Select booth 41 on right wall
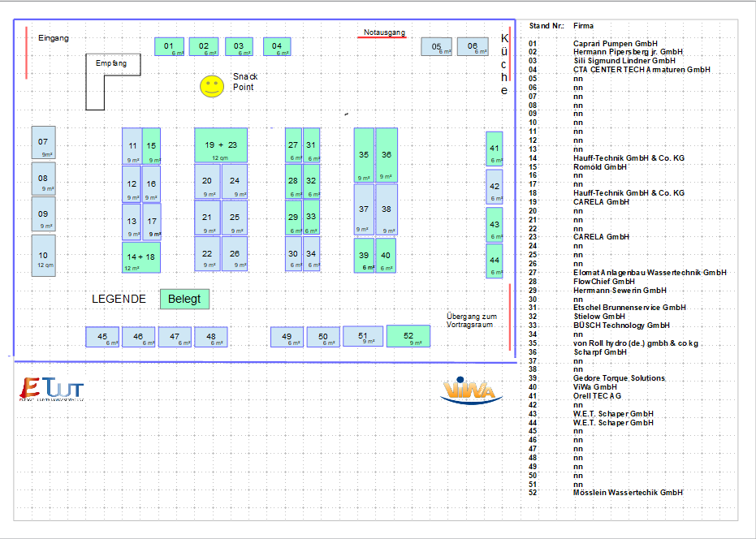 tap(495, 149)
